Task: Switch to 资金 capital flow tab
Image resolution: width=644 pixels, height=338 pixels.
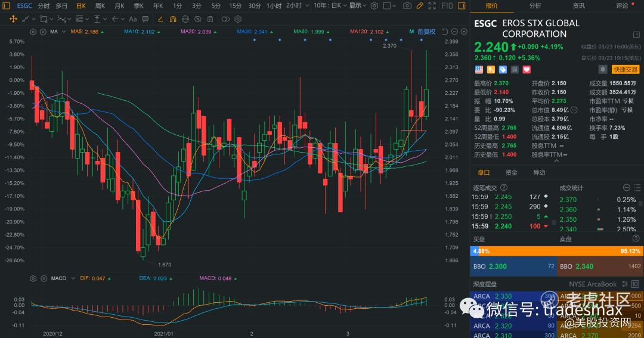Action: click(512, 172)
